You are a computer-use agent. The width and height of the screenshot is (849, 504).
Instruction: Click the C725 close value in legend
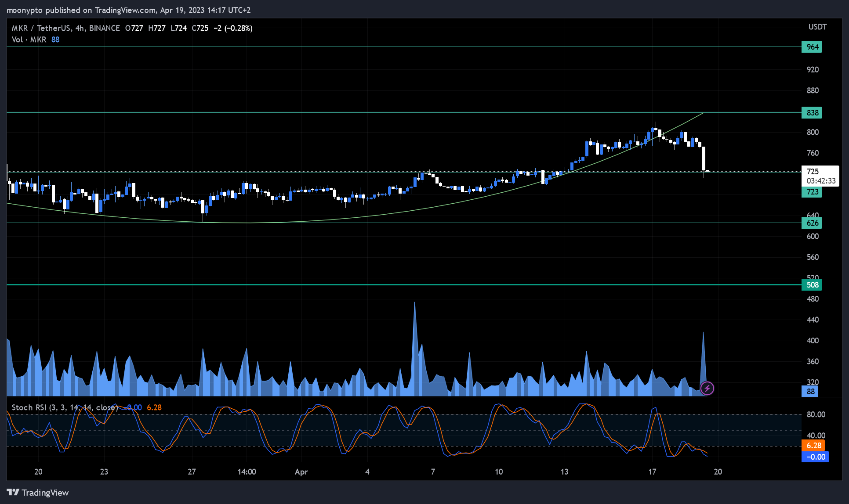pyautogui.click(x=200, y=28)
